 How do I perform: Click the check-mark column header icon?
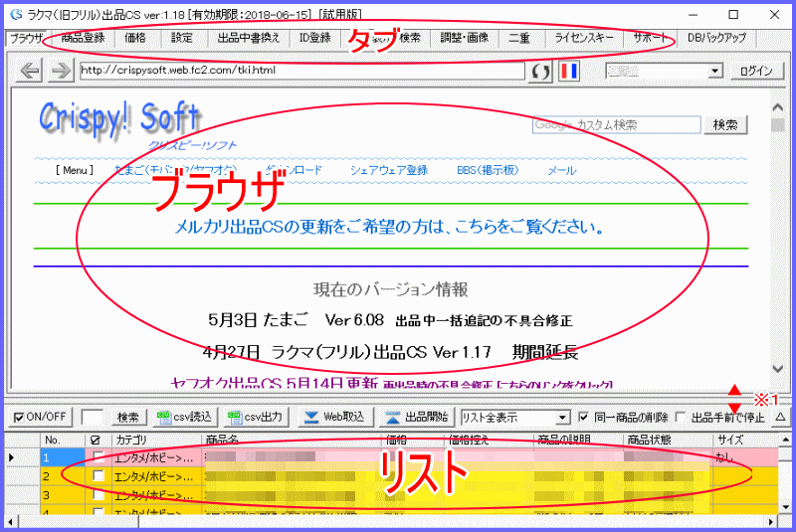click(95, 441)
